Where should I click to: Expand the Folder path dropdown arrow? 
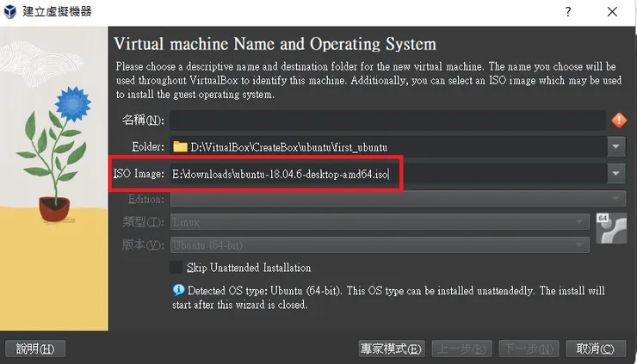615,146
